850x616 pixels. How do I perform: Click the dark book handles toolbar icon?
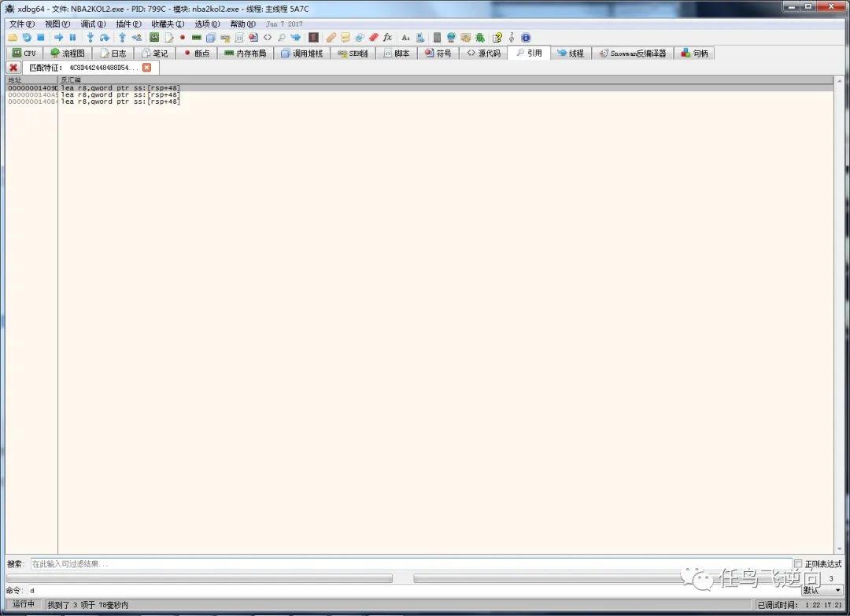pos(313,38)
